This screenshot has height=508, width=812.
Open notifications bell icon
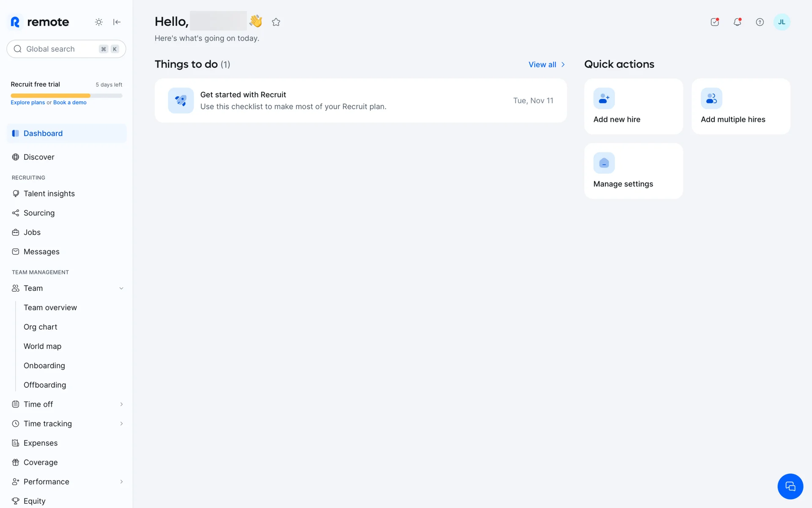point(737,22)
